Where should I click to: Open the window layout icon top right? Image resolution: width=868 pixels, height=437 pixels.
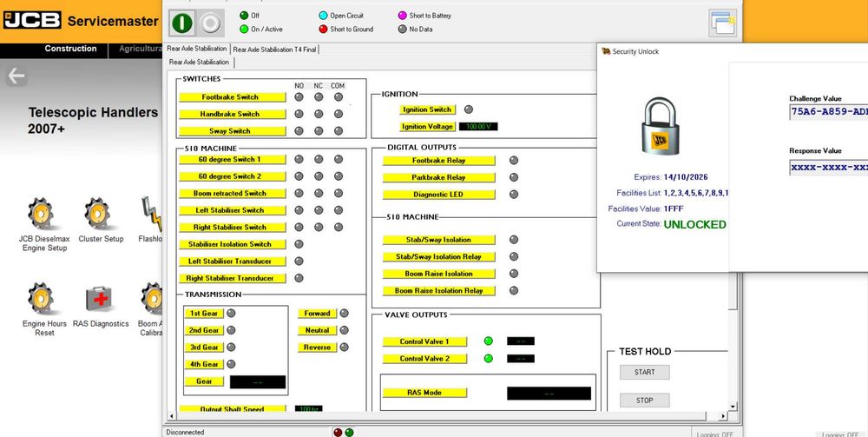723,23
